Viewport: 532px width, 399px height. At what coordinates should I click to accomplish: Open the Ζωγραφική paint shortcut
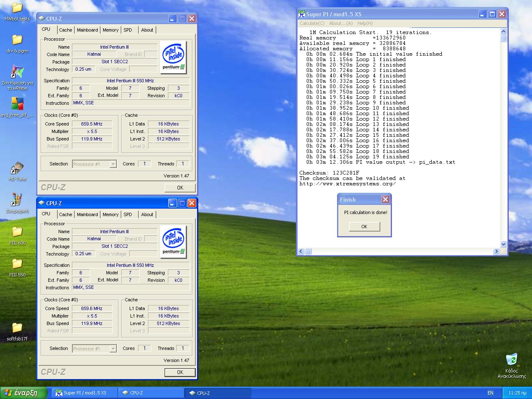click(17, 200)
